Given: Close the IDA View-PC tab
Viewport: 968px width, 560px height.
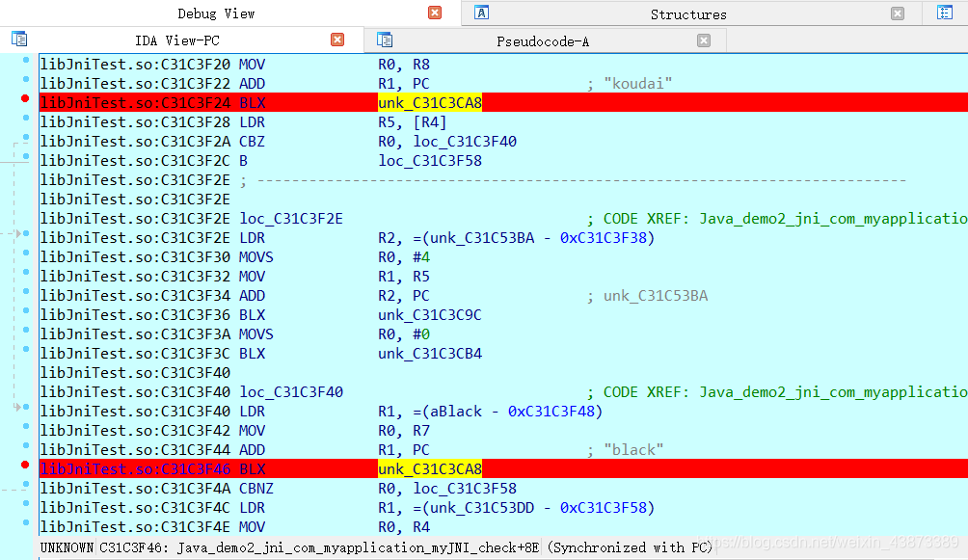Looking at the screenshot, I should point(337,40).
